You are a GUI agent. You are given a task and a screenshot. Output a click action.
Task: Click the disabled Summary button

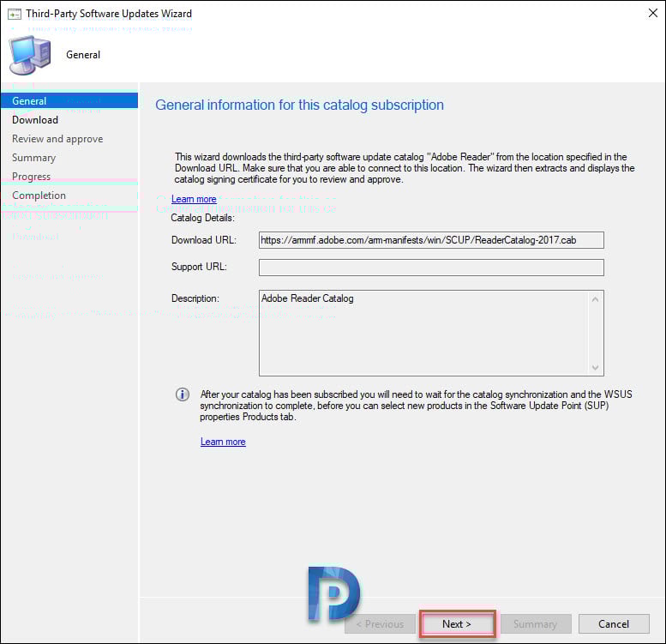pyautogui.click(x=536, y=623)
